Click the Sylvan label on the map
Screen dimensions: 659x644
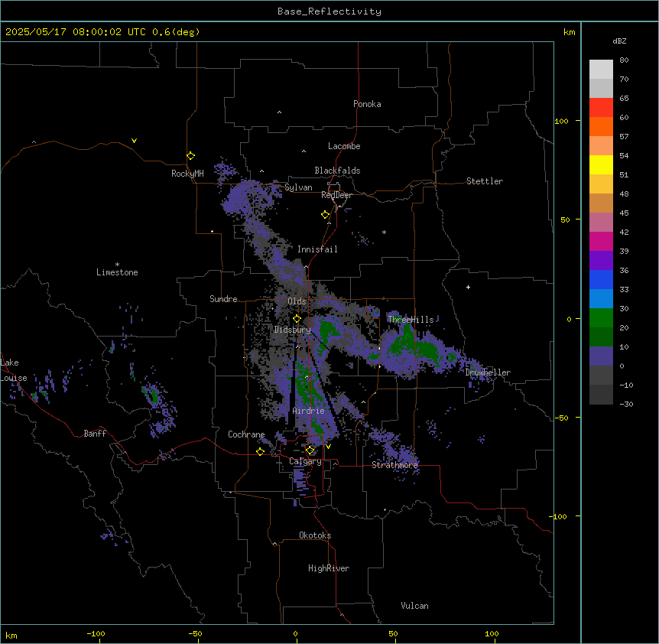pos(298,187)
